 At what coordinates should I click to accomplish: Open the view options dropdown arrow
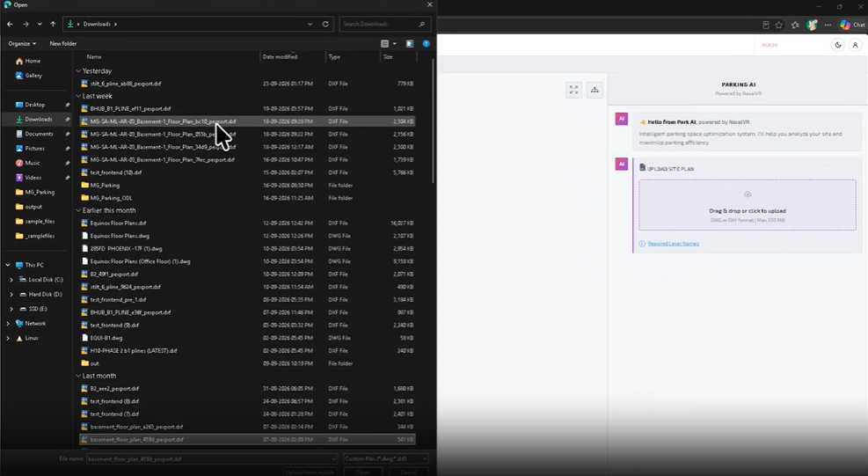pos(395,43)
